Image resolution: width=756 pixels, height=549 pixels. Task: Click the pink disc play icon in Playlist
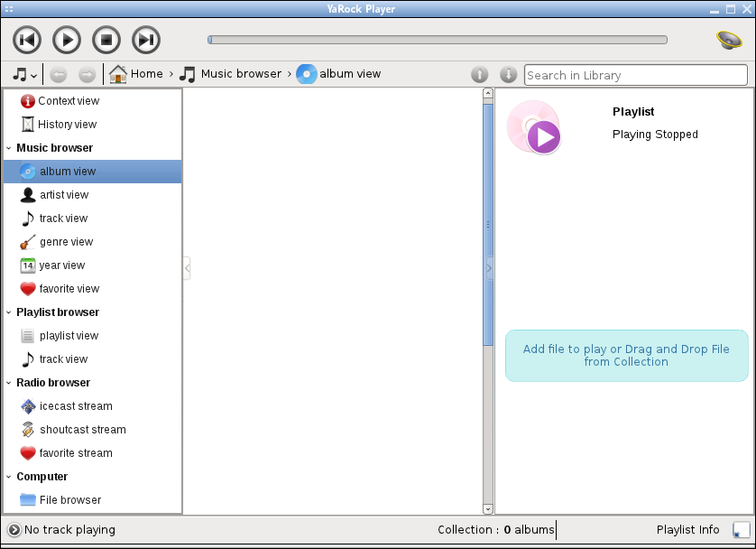[534, 127]
